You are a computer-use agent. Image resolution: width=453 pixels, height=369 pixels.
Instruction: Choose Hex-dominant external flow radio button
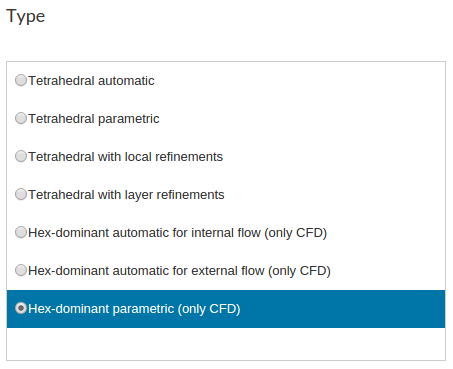(21, 270)
